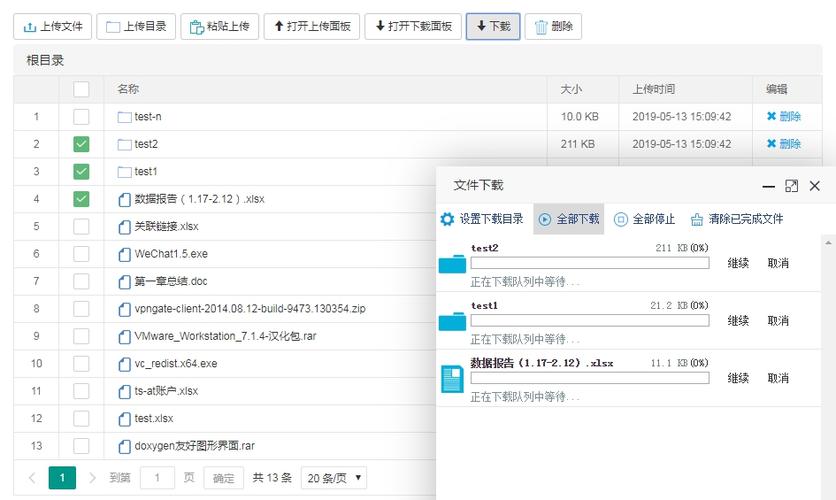The image size is (836, 500).
Task: Click file icon beside vc_redist.x64.exe
Action: (x=124, y=364)
